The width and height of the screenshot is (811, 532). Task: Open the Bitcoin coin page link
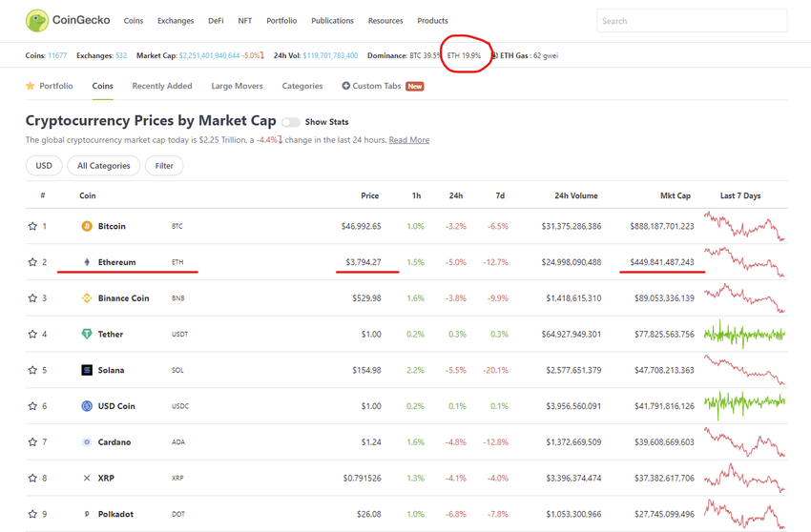click(x=112, y=226)
